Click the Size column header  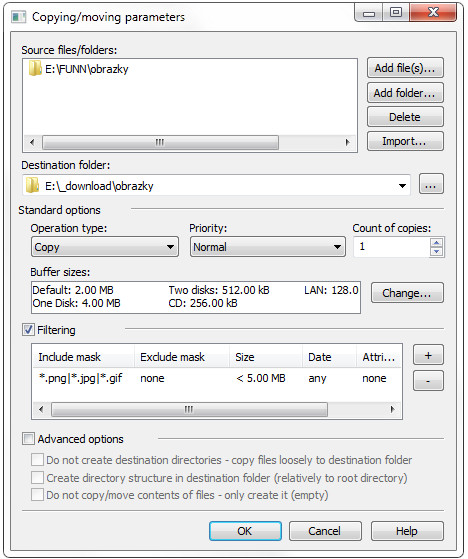[x=266, y=357]
